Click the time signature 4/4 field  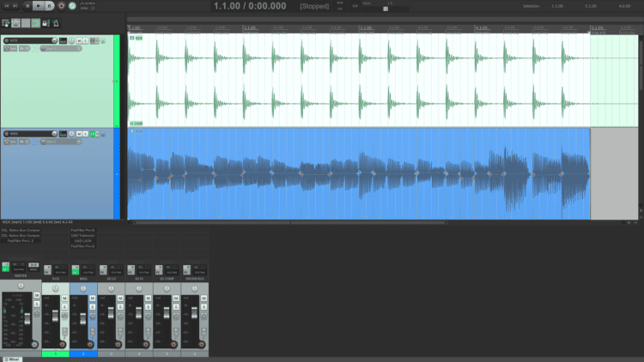355,6
